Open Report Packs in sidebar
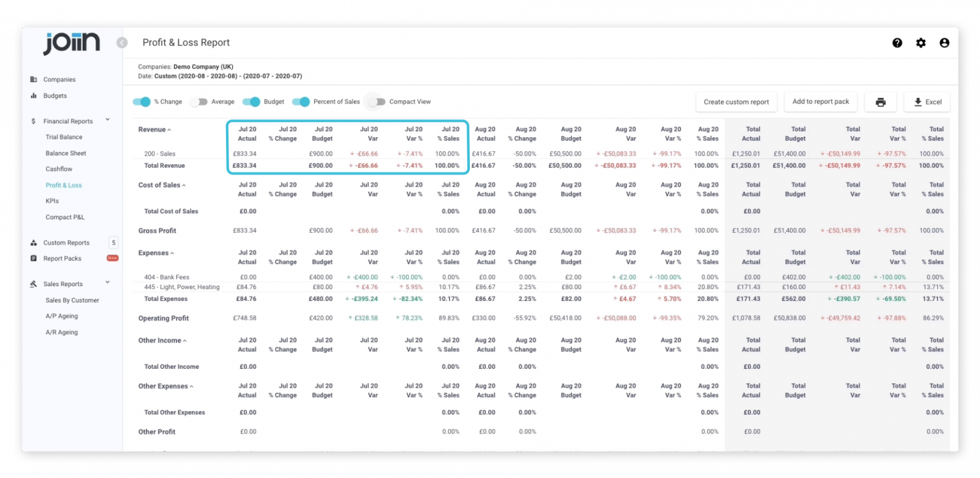This screenshot has height=478, width=980. pos(62,259)
